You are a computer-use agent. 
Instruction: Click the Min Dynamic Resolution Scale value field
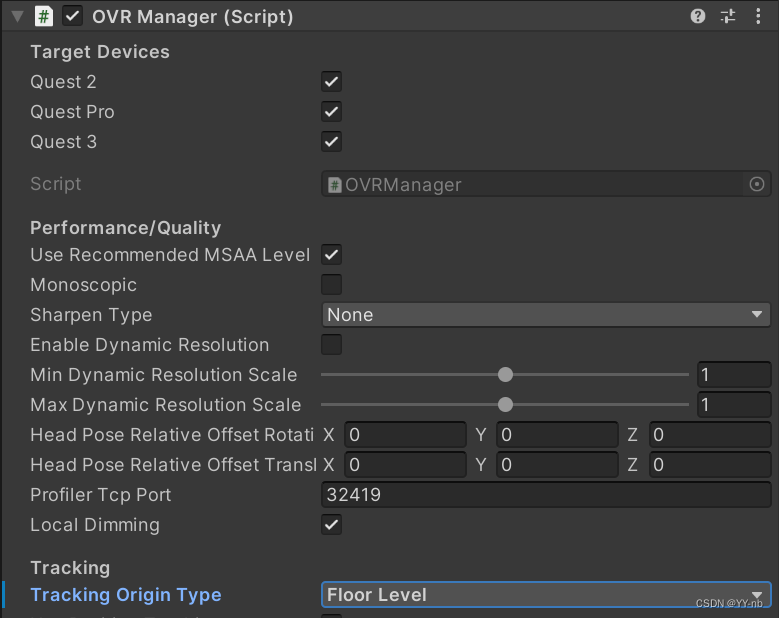734,375
